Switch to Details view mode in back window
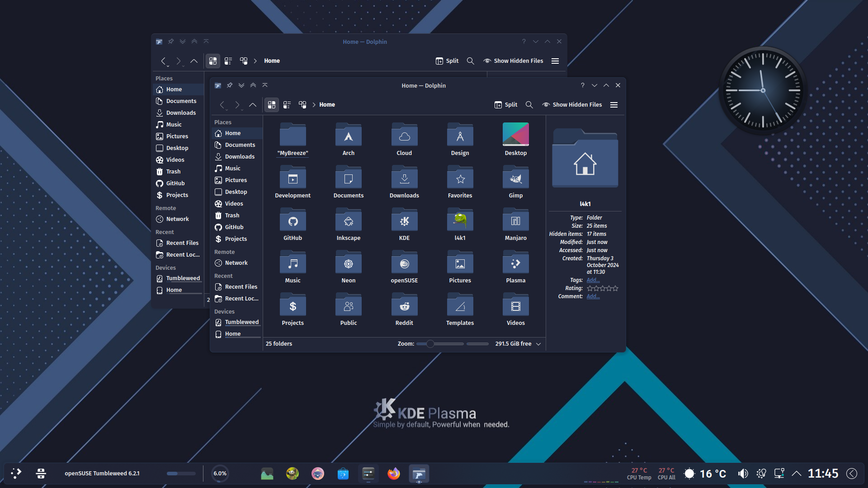The image size is (868, 488). [244, 61]
